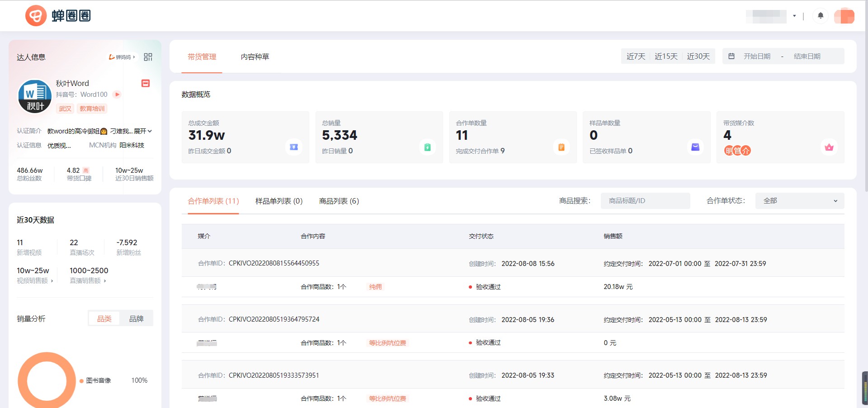Switch to 带货管理 tab

coord(202,57)
